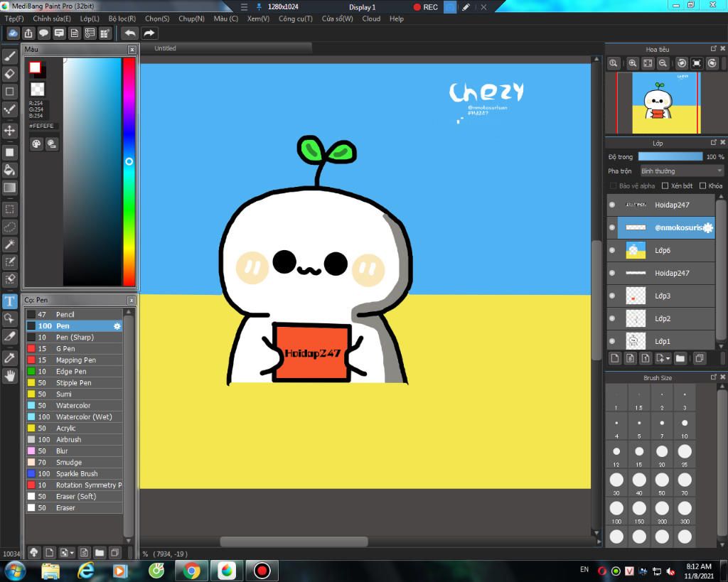
Task: Click the Navigator preview thumbnail
Action: [x=665, y=103]
